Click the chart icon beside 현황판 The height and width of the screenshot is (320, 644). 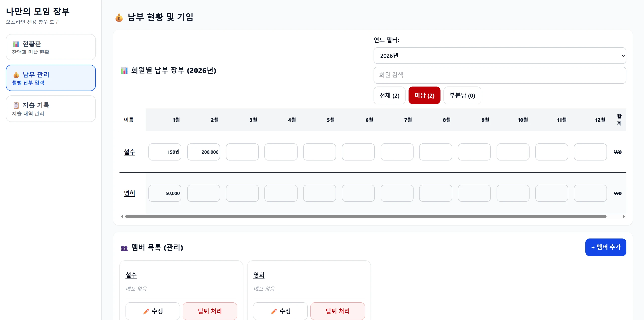tap(16, 44)
